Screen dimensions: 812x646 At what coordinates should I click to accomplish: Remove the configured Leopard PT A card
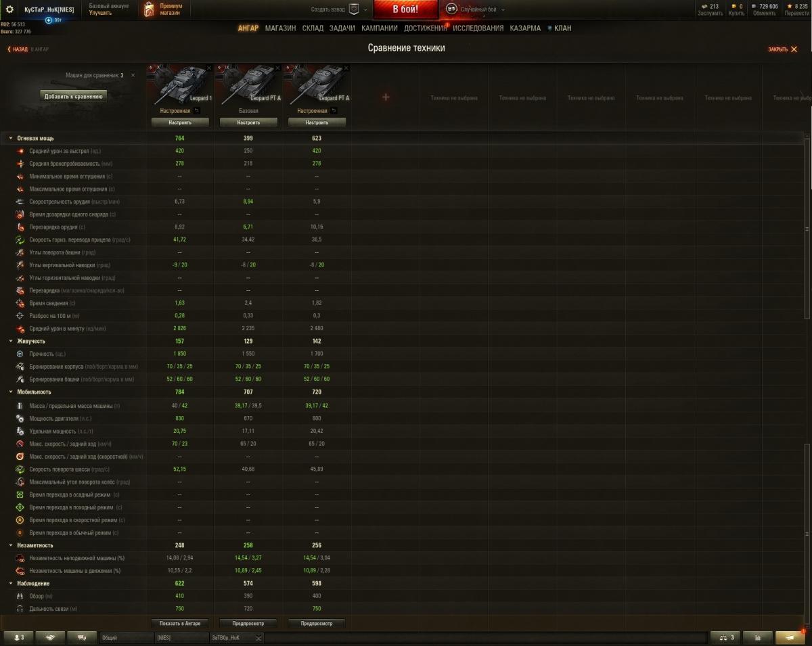346,68
